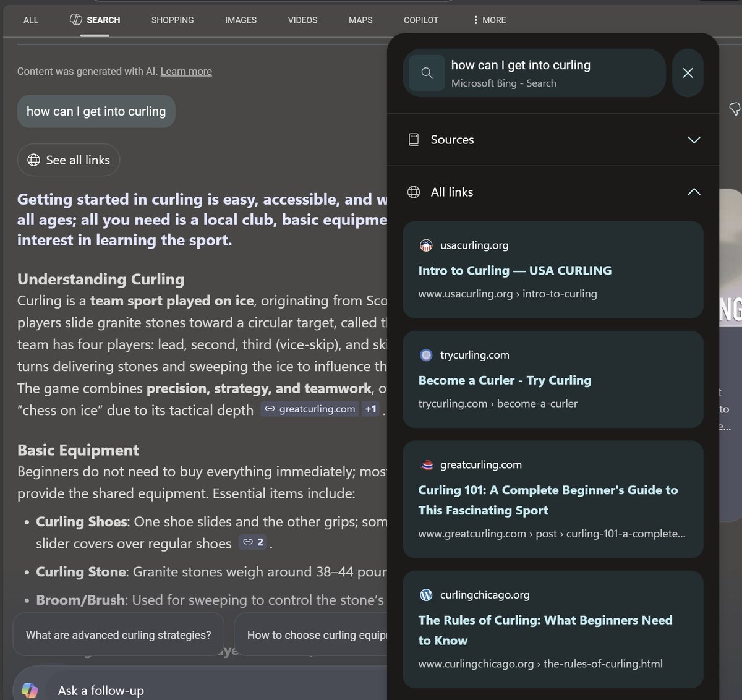Image resolution: width=742 pixels, height=700 pixels.
Task: Click the Copilot logo beside Ask a follow-up
Action: tap(30, 689)
